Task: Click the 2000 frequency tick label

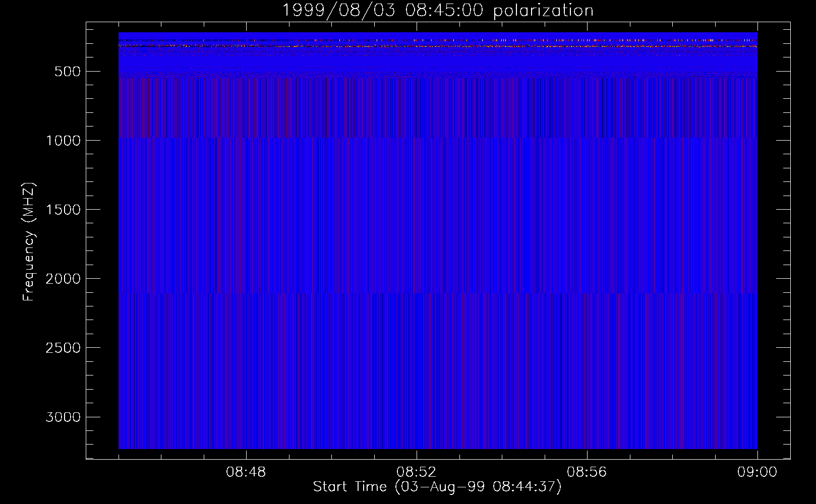Action: pyautogui.click(x=63, y=279)
